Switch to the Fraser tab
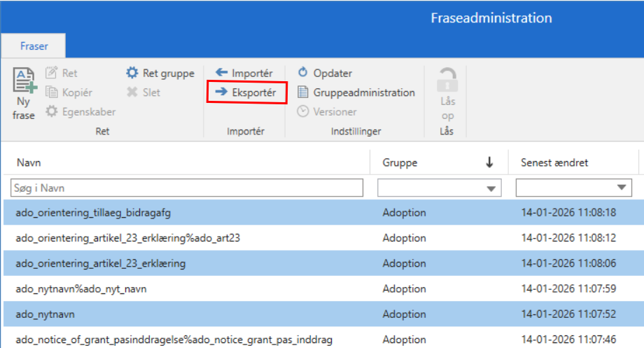Image resolution: width=644 pixels, height=348 pixels. tap(34, 46)
